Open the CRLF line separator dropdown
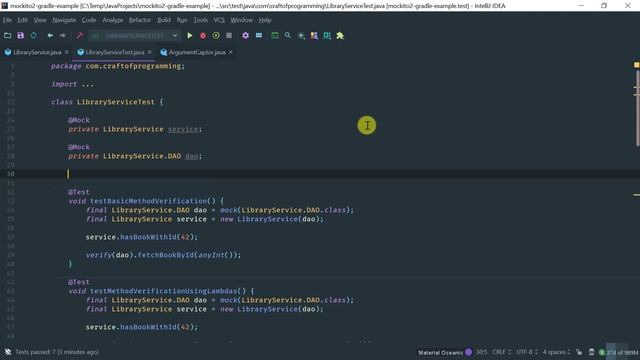This screenshot has height=360, width=640. click(502, 352)
